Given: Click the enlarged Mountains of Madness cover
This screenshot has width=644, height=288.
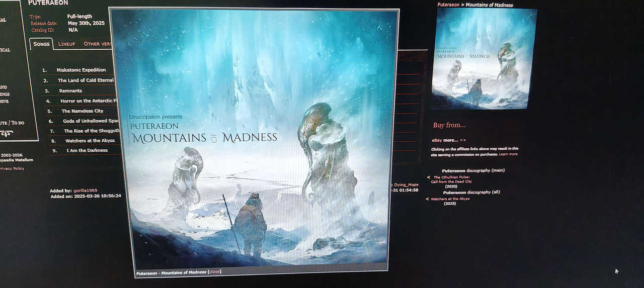Looking at the screenshot, I should pyautogui.click(x=255, y=138).
